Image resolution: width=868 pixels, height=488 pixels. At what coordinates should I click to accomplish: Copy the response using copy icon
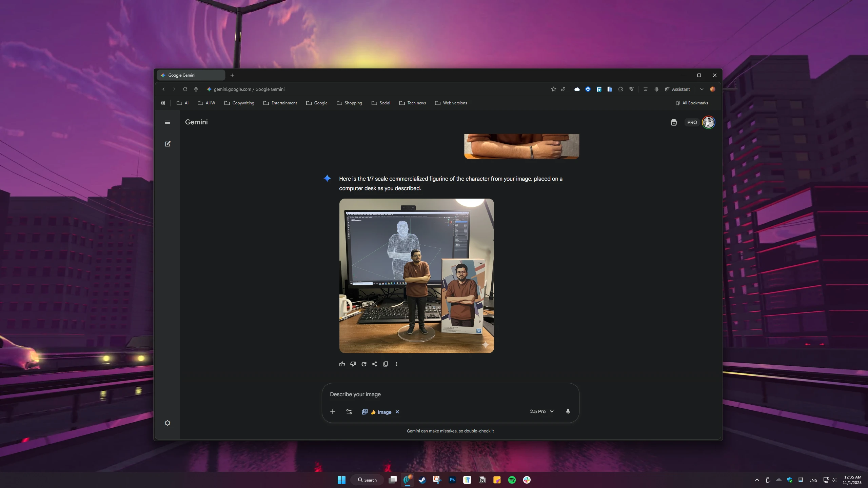pos(386,364)
